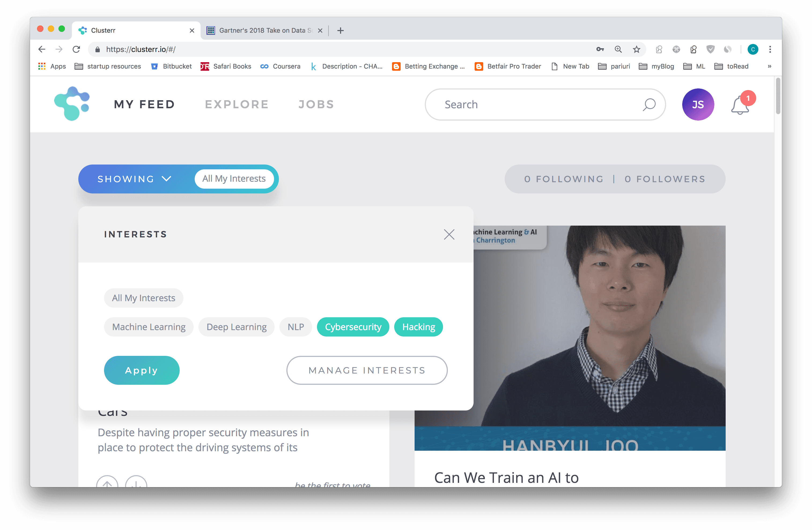
Task: Open the Betting Exchange bookmark
Action: pyautogui.click(x=428, y=66)
